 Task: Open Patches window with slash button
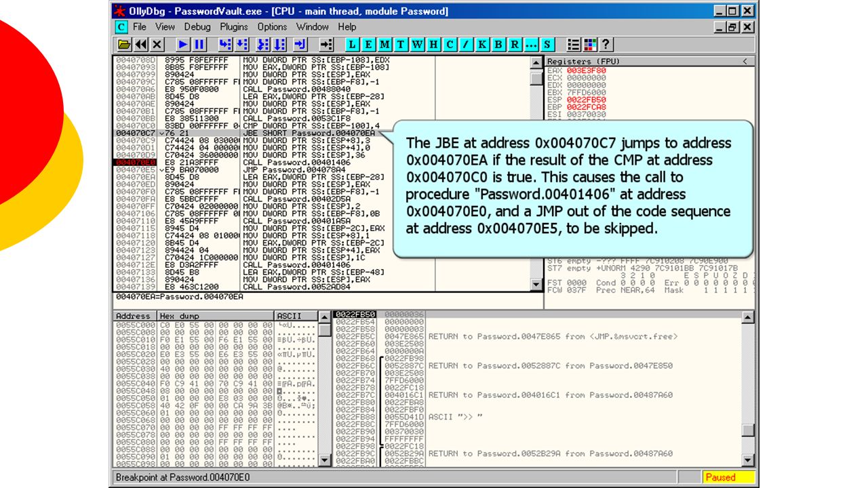pos(466,45)
